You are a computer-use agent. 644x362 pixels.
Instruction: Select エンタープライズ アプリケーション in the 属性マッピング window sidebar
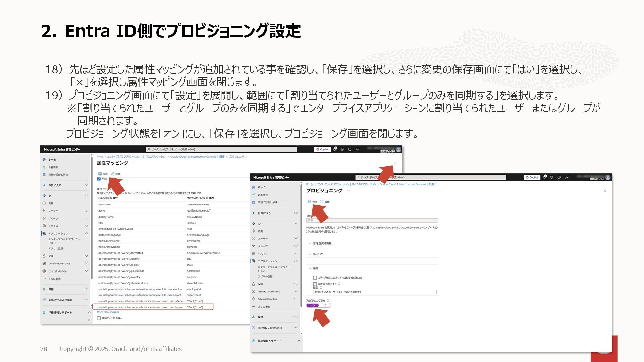pos(64,241)
